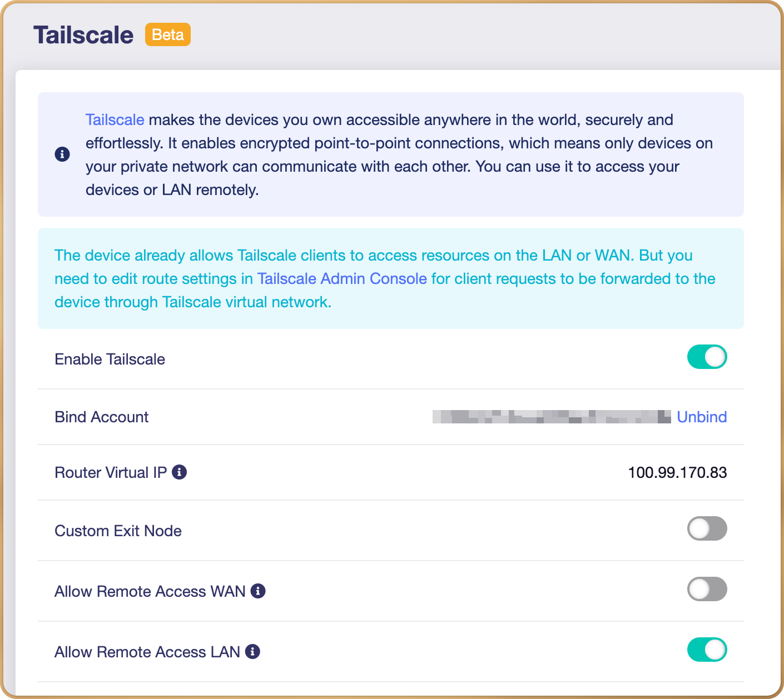Turn off Allow Remote Access LAN toggle

point(707,650)
